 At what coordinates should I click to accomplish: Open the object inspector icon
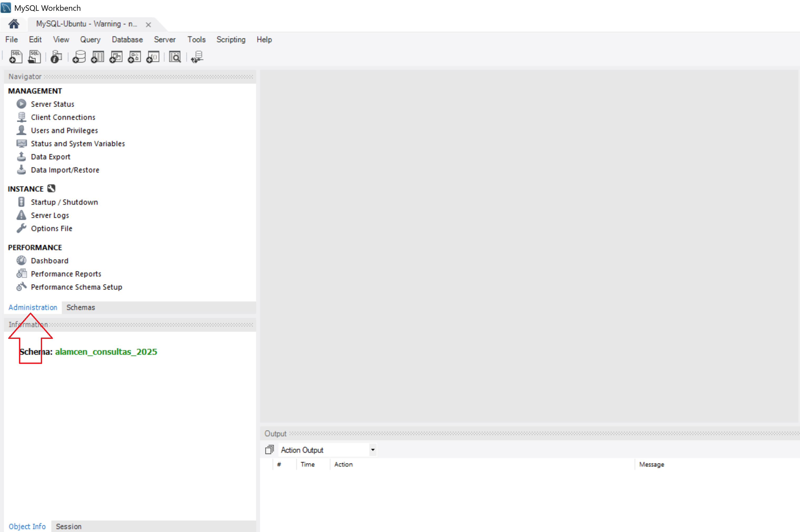pyautogui.click(x=56, y=57)
